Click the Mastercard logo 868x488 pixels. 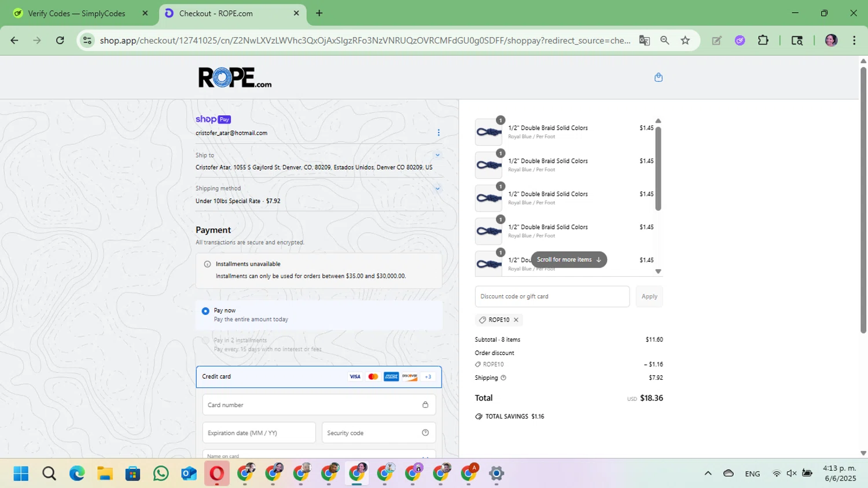(x=373, y=376)
